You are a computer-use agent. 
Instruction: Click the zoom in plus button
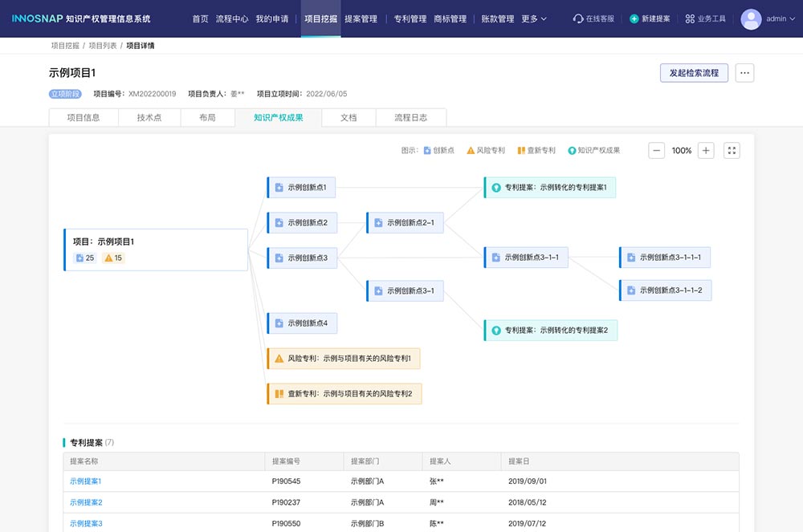(705, 150)
